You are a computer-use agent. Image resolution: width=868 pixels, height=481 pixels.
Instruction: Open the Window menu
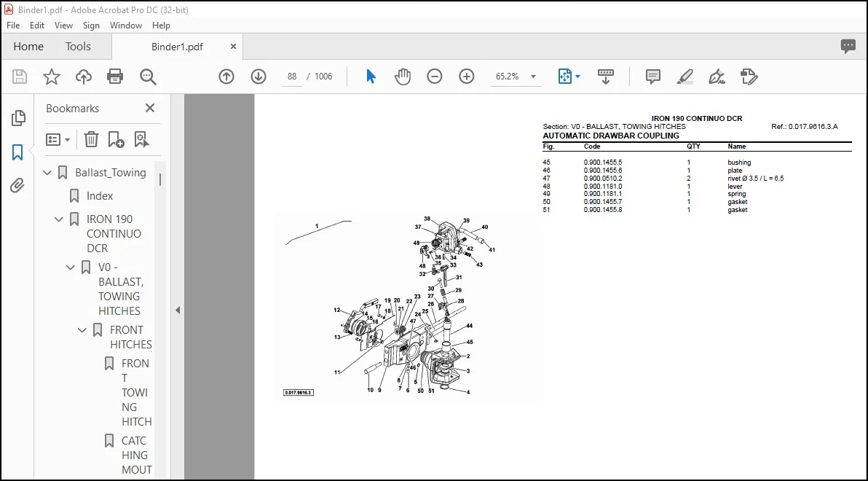(126, 26)
